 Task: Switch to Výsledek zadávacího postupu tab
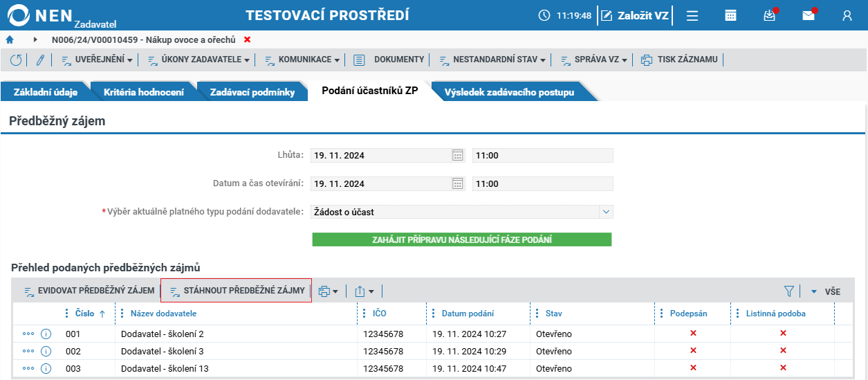[x=510, y=92]
